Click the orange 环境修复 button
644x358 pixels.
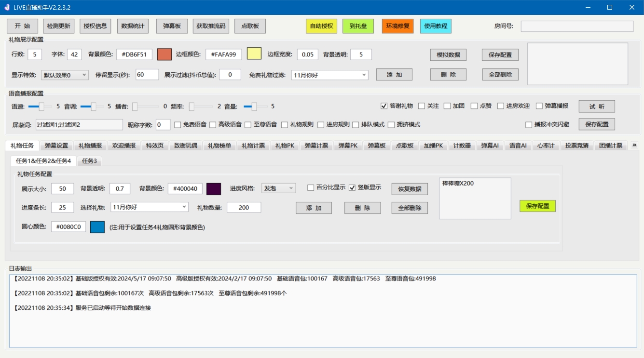[x=397, y=26]
